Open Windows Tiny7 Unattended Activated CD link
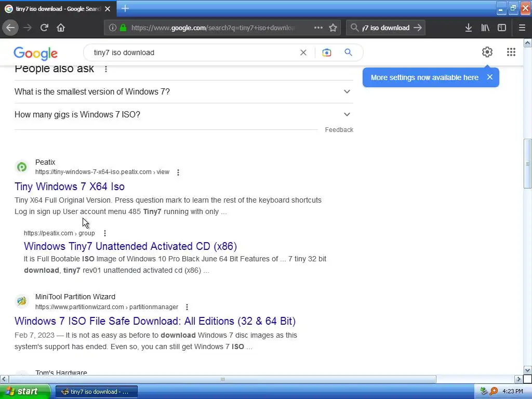The width and height of the screenshot is (532, 399). (x=130, y=246)
